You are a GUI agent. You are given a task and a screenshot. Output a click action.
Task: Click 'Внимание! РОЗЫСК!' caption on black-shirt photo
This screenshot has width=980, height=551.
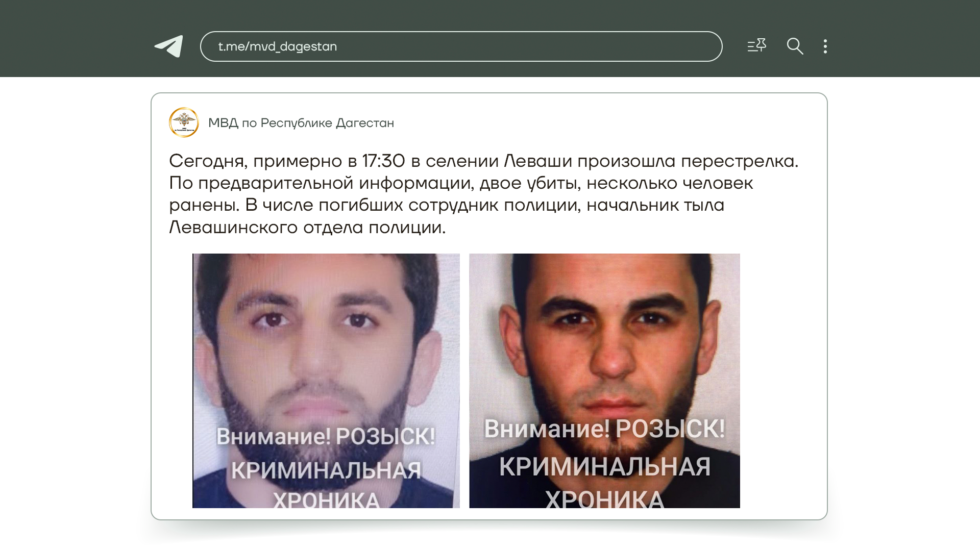click(x=604, y=429)
